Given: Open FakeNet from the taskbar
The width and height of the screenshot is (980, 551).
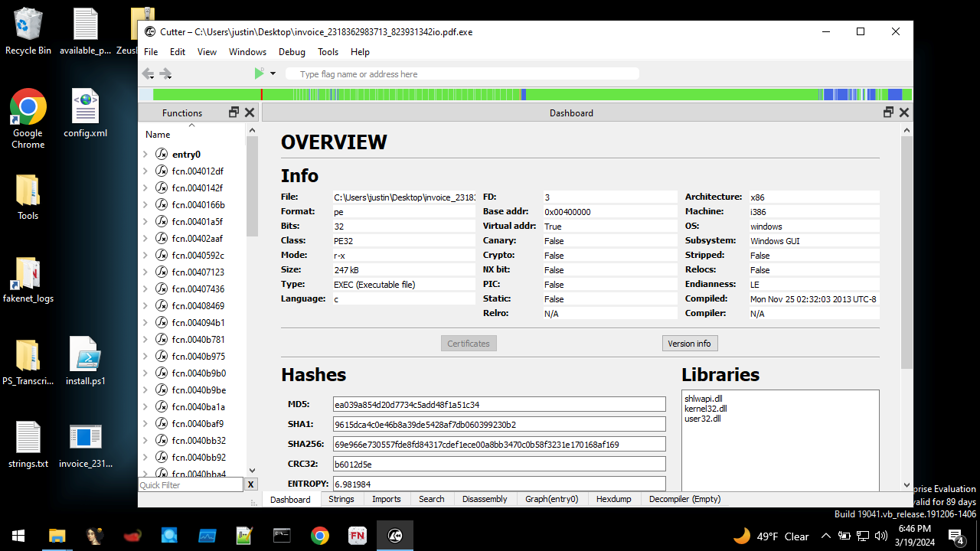Looking at the screenshot, I should [357, 536].
